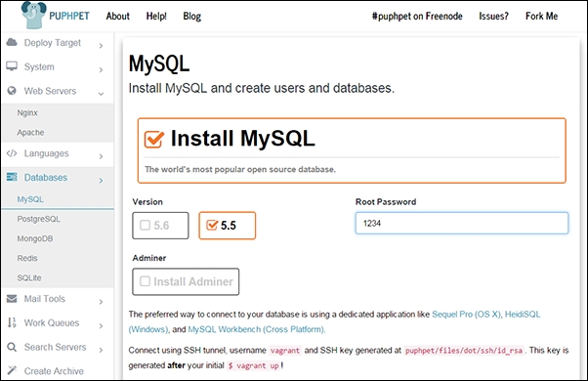
Task: Open the Mail Tools section label
Action: [45, 299]
